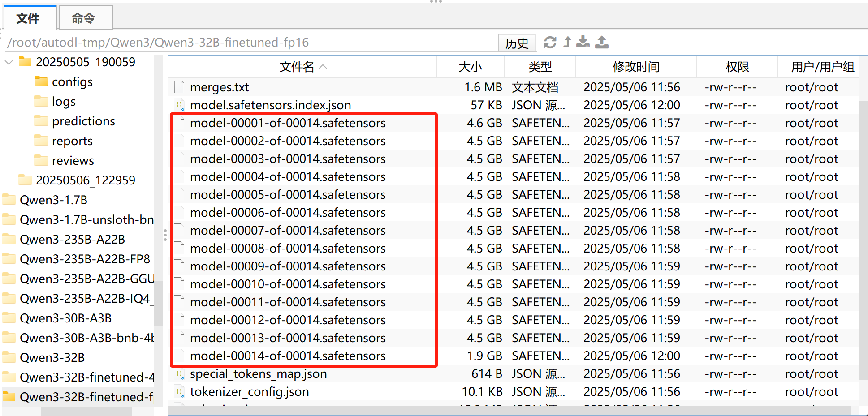Viewport: 868px width, 416px height.
Task: Click the path field showing Qwen3-32B-finetuned-fp16
Action: click(251, 42)
